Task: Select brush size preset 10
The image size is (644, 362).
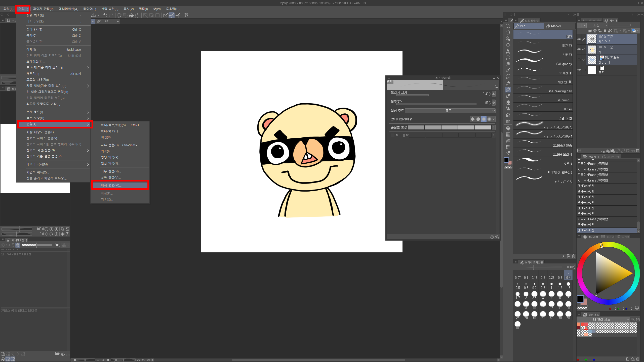Action: (534, 305)
